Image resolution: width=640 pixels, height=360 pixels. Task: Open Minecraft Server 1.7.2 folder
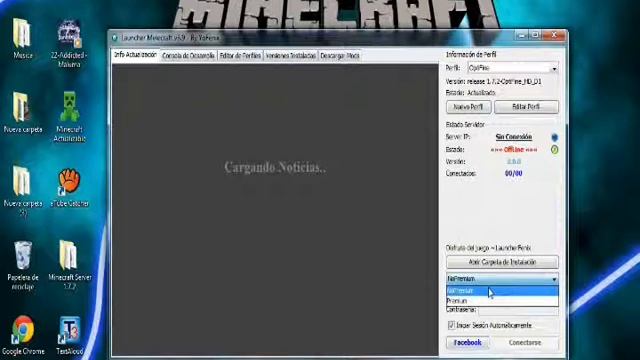coord(69,264)
